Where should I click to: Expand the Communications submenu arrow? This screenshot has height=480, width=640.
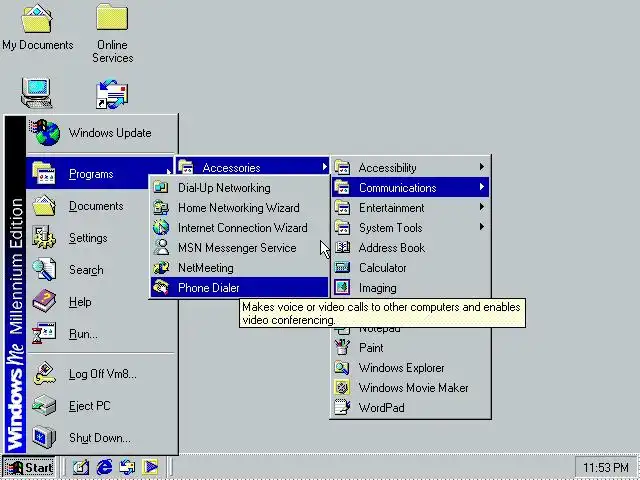tap(482, 187)
